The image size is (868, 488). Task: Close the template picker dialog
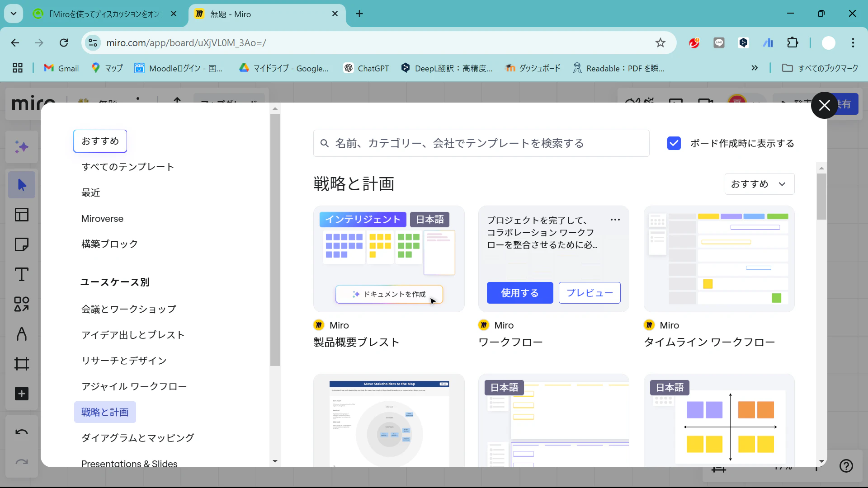pos(825,105)
